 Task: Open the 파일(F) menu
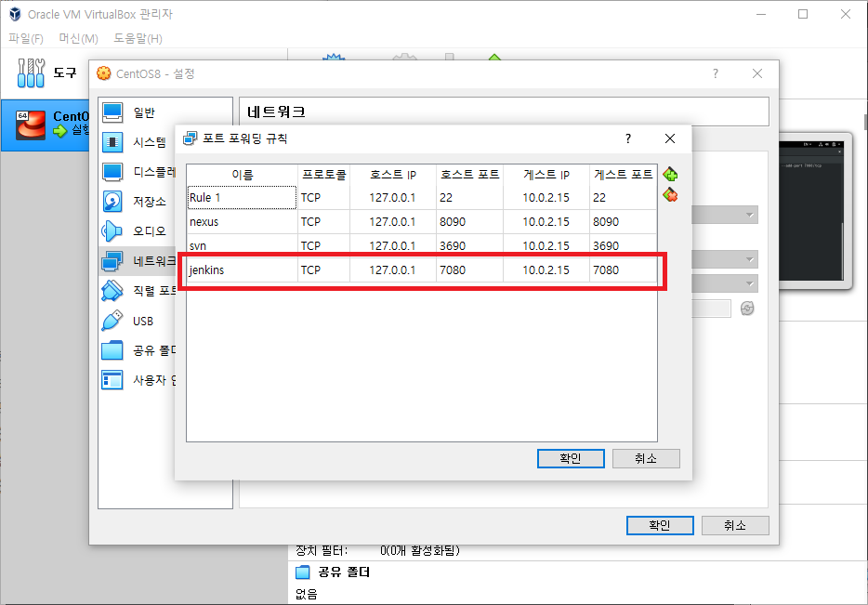click(25, 38)
